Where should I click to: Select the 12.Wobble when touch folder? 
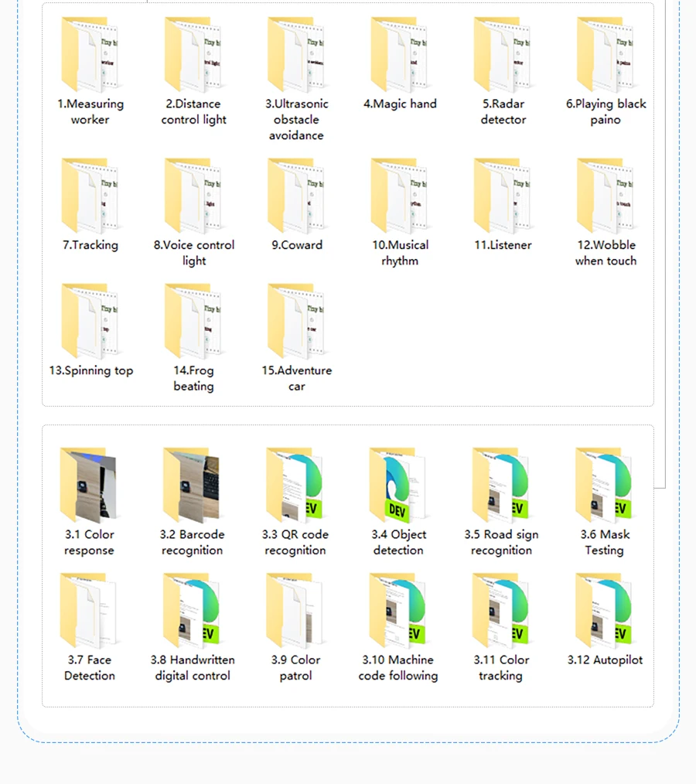pyautogui.click(x=605, y=196)
